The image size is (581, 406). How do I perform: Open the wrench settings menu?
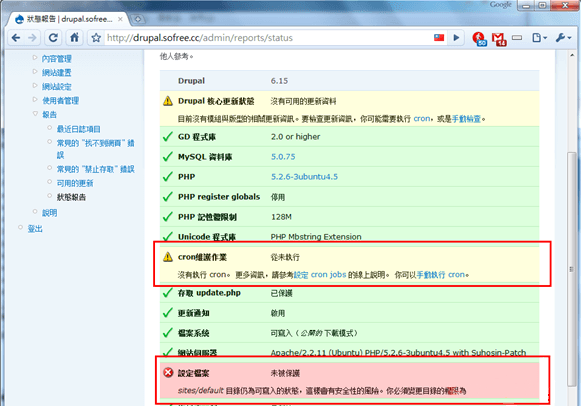[563, 37]
